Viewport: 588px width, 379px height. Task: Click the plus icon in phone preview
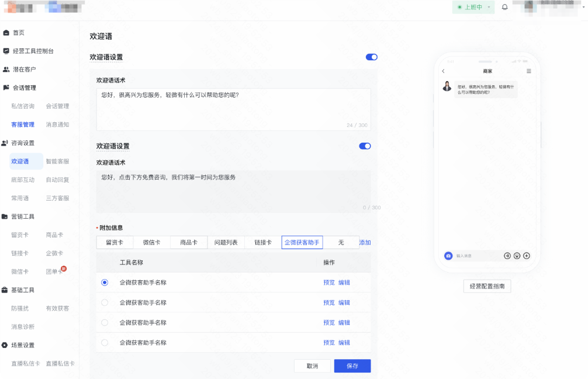click(x=527, y=256)
